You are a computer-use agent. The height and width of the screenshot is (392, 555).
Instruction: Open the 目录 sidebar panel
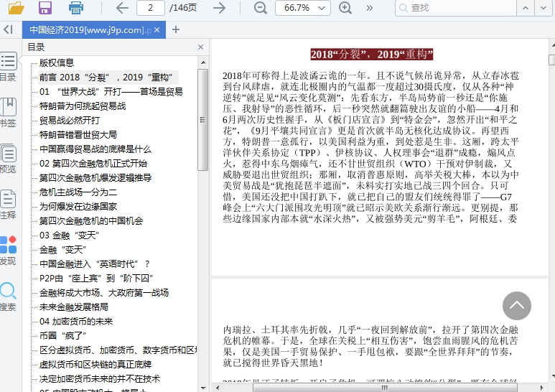pos(8,67)
